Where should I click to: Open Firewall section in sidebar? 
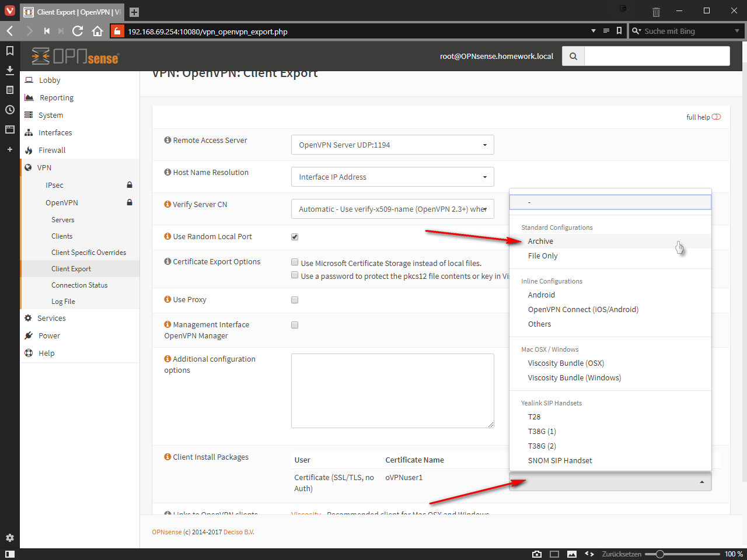click(80, 150)
